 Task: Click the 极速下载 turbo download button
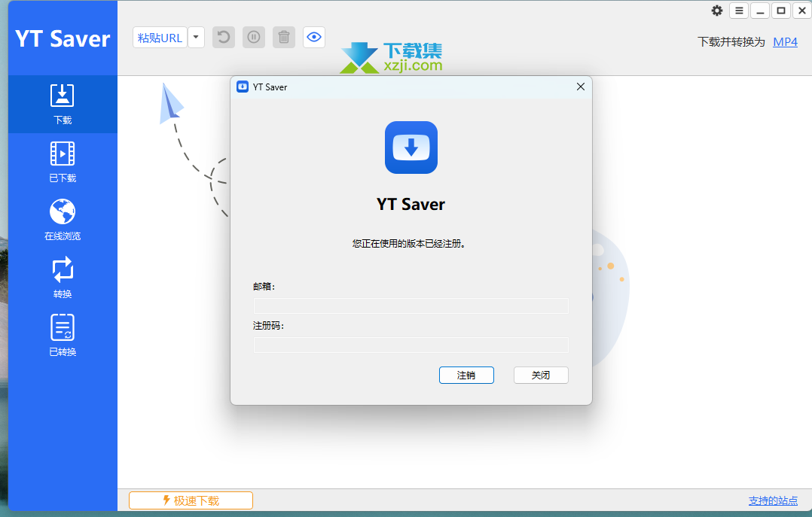(191, 500)
